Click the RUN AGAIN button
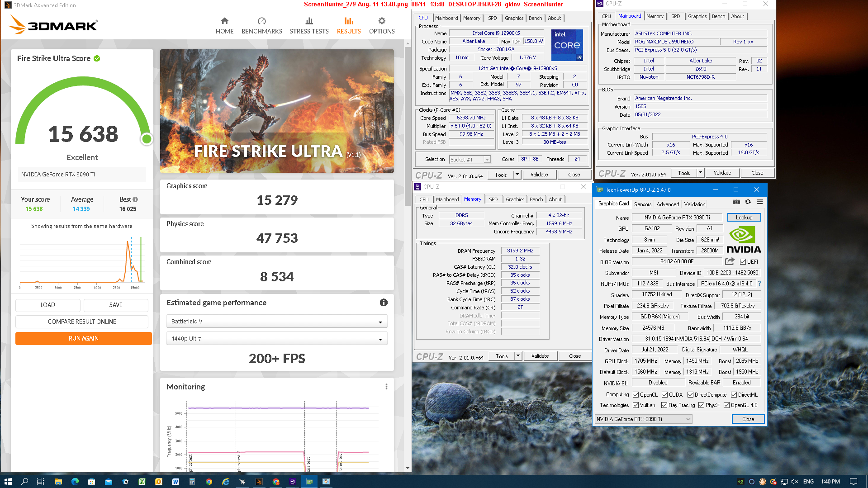Image resolution: width=868 pixels, height=488 pixels. coord(84,338)
